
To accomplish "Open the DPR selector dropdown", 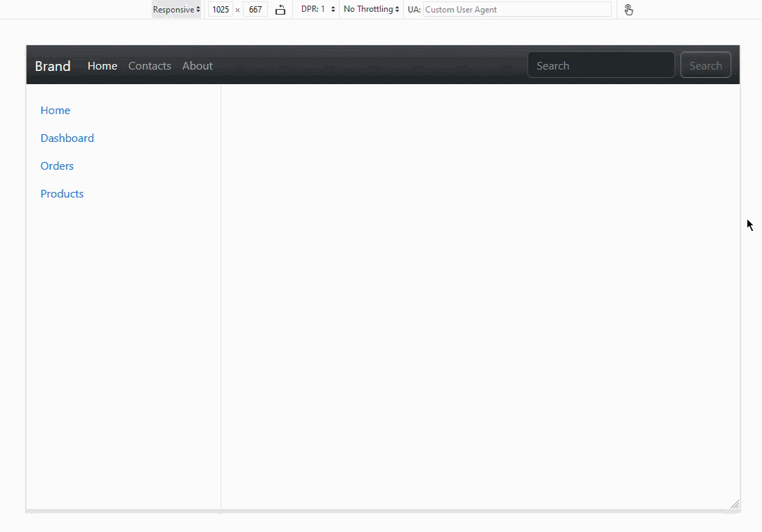I will click(318, 9).
